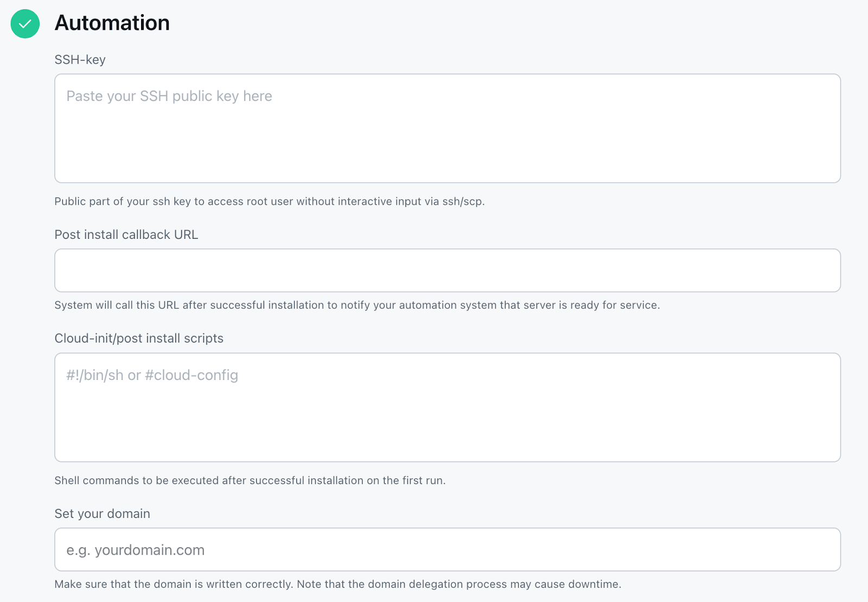Click the callback URL notification helper text

pos(356,305)
